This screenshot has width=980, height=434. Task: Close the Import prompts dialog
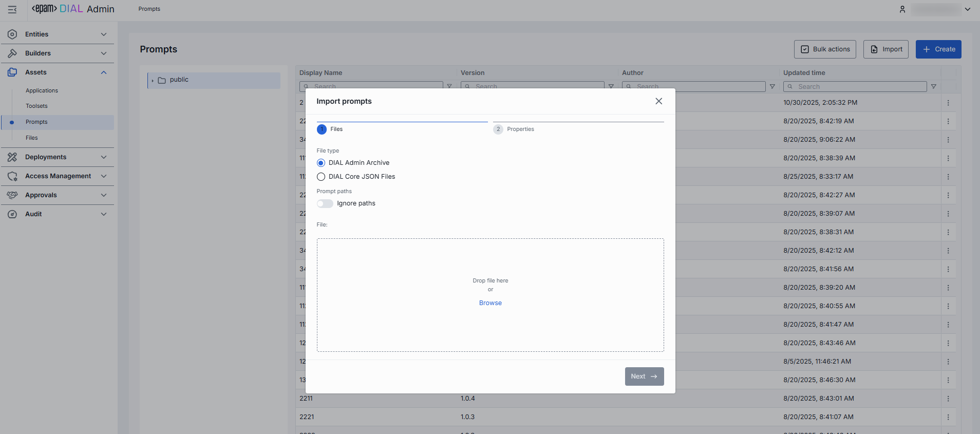click(x=658, y=101)
